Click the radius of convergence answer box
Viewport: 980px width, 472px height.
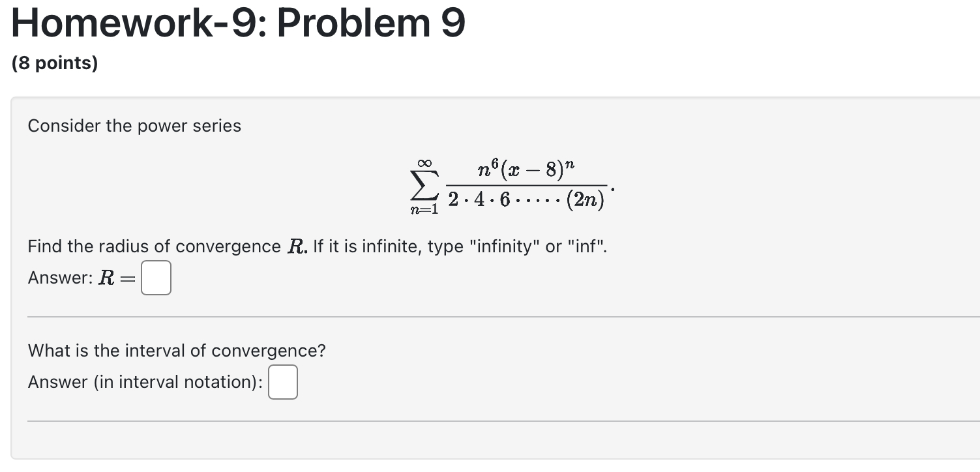156,277
